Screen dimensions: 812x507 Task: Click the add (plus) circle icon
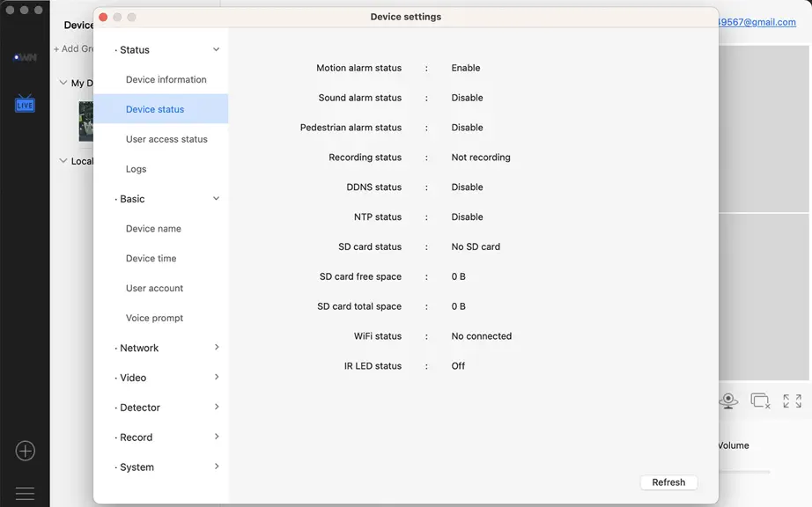pyautogui.click(x=25, y=451)
